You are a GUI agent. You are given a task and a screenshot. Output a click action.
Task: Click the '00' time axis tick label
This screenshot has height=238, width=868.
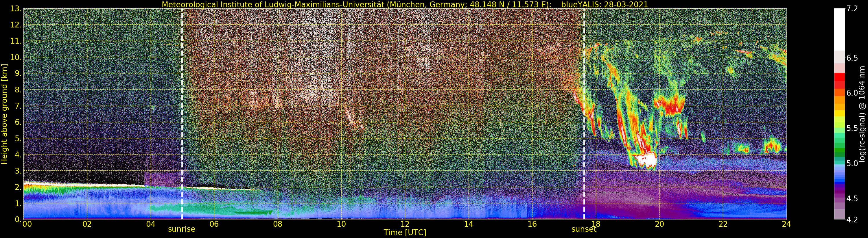coord(27,224)
